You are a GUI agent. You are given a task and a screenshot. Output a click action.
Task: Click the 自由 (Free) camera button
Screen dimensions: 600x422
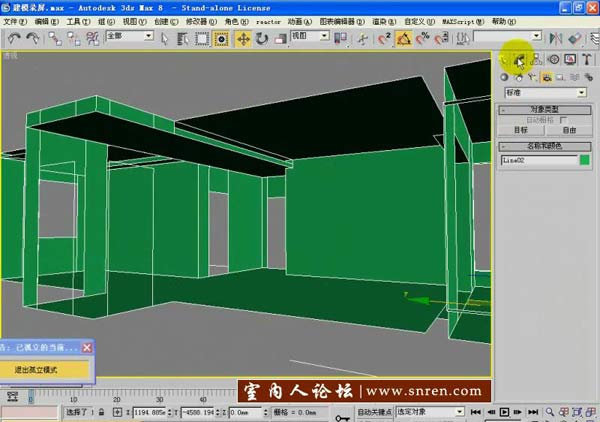click(569, 130)
